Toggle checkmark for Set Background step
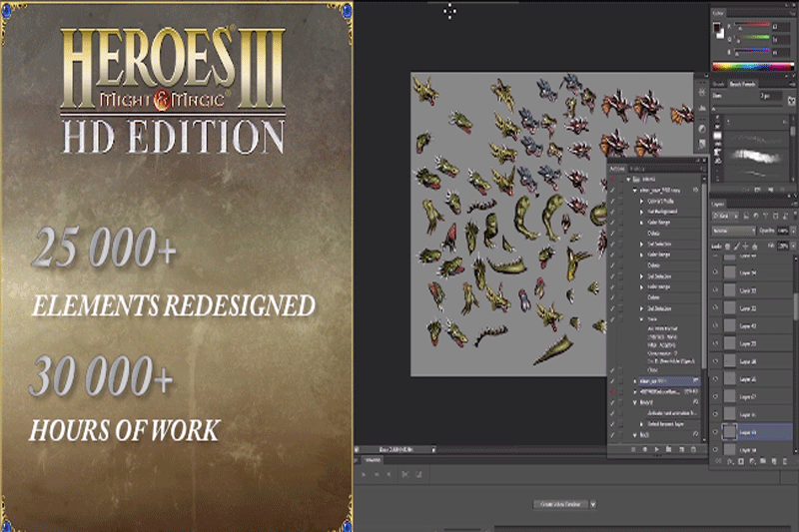 click(x=613, y=212)
